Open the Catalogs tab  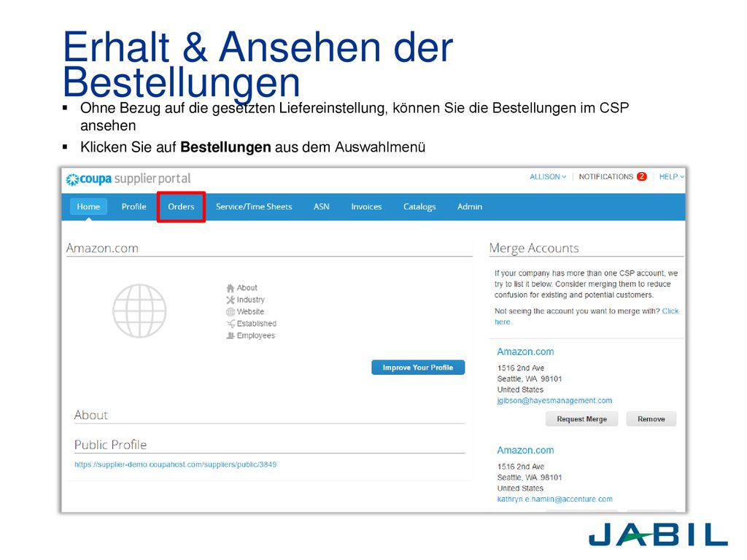pyautogui.click(x=419, y=206)
